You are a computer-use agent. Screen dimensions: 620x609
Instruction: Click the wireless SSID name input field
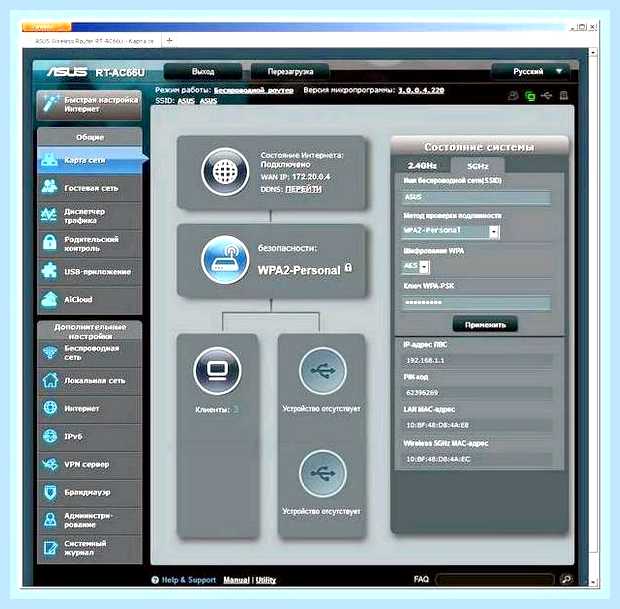[x=476, y=197]
